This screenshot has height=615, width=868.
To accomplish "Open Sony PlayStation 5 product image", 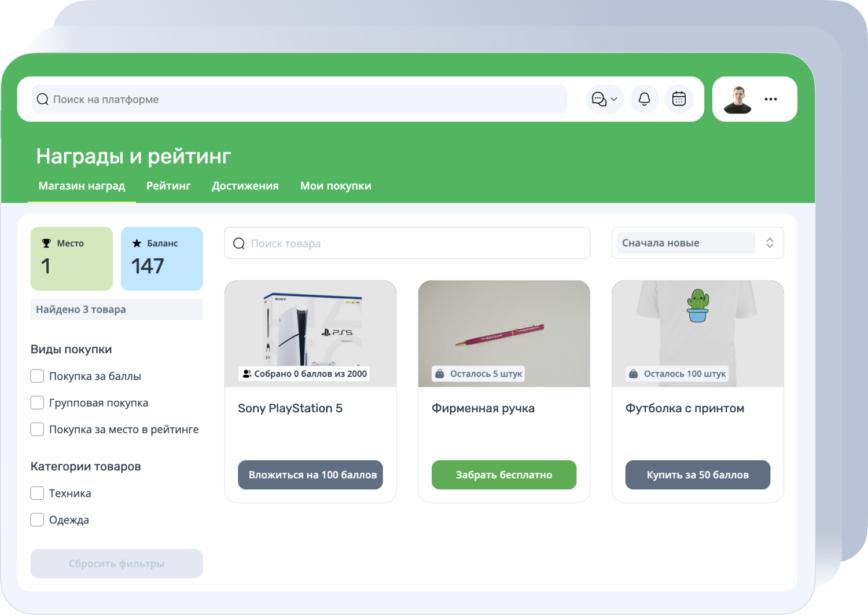I will [310, 334].
